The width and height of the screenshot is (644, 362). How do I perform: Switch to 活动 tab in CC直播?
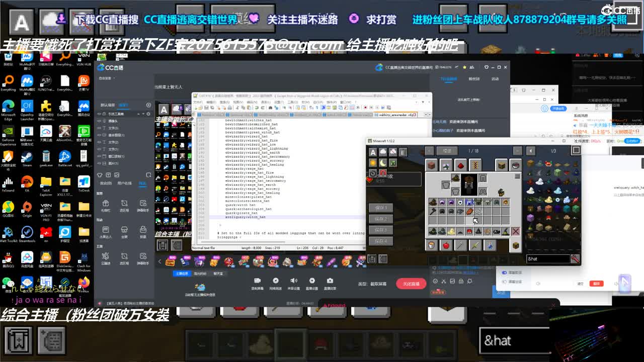(495, 79)
